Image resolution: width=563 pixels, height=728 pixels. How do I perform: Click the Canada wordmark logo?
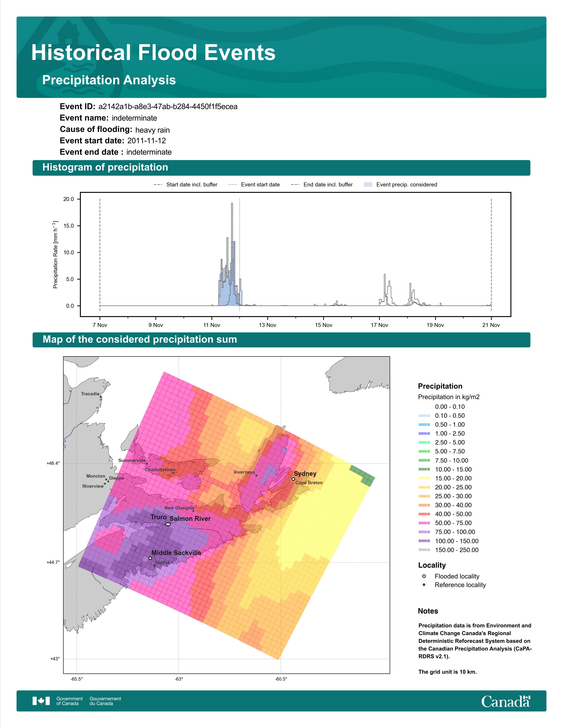point(506,701)
